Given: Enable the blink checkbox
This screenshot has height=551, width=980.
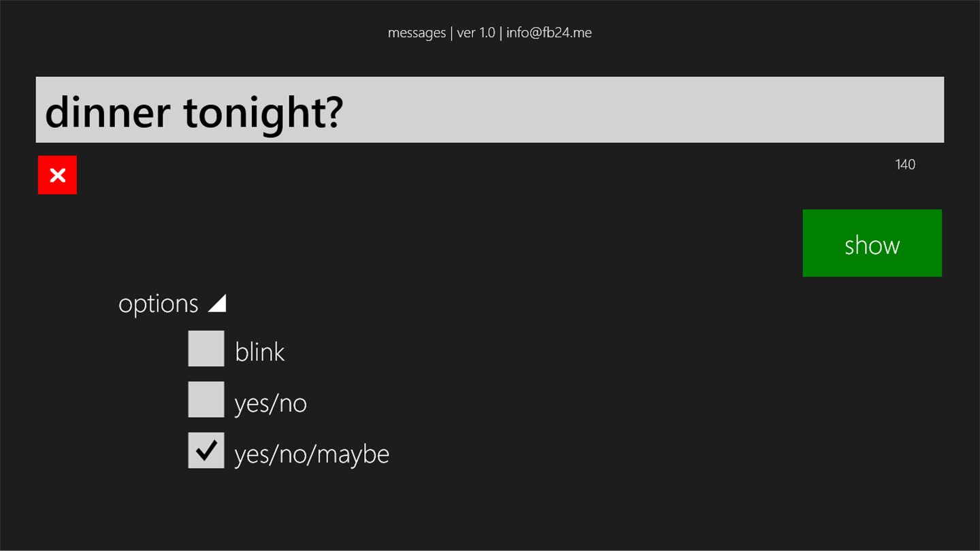Looking at the screenshot, I should click(206, 349).
